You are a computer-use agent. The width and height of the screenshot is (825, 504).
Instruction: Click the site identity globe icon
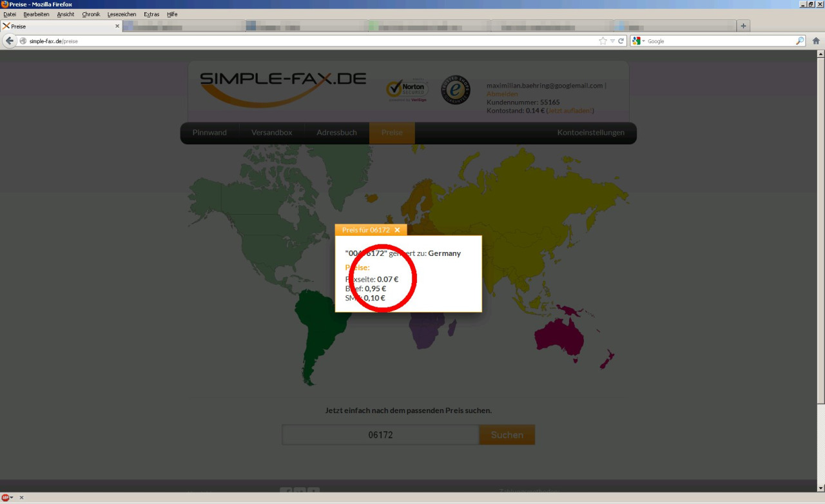pos(23,41)
